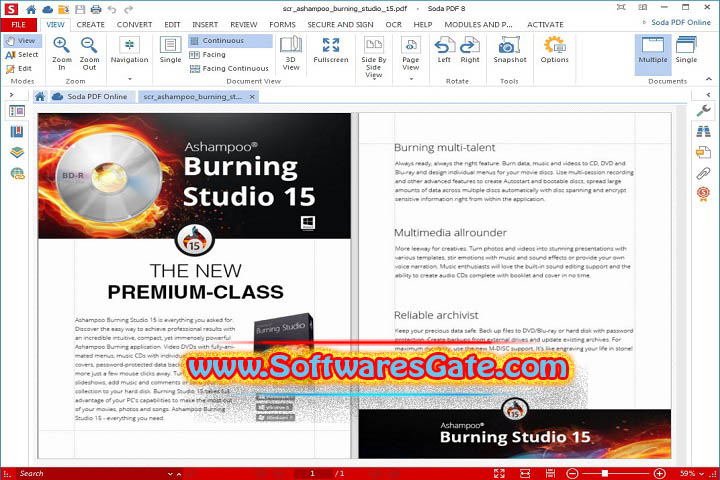Open the globe link panel in the left sidebar
This screenshot has width=720, height=480.
[17, 173]
